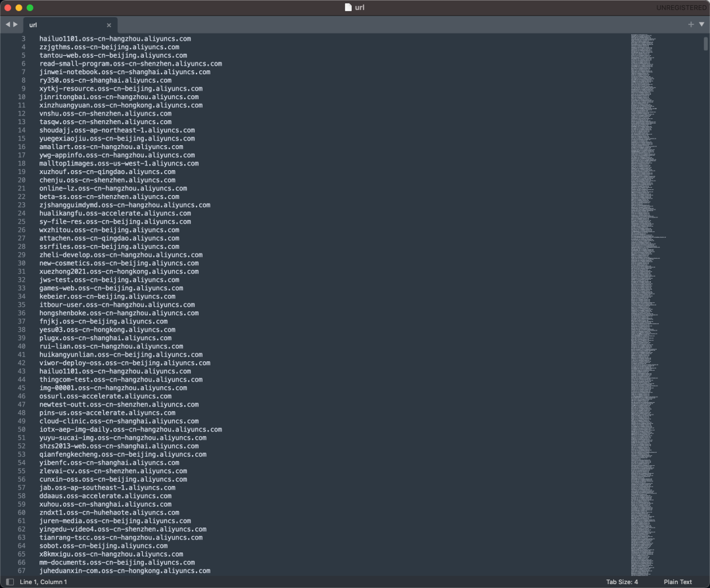The height and width of the screenshot is (588, 710).
Task: Click the xytkj-resource.oss-cn-beijing line
Action: coord(121,88)
